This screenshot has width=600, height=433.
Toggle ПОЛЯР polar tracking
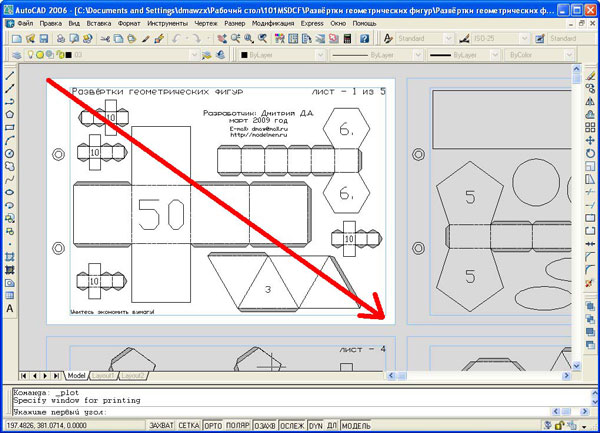(x=238, y=425)
